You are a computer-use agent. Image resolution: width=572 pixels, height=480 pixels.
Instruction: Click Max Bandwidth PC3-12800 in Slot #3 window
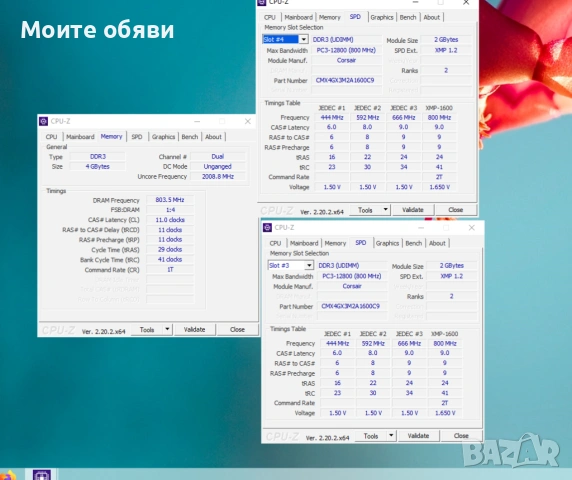(x=351, y=276)
